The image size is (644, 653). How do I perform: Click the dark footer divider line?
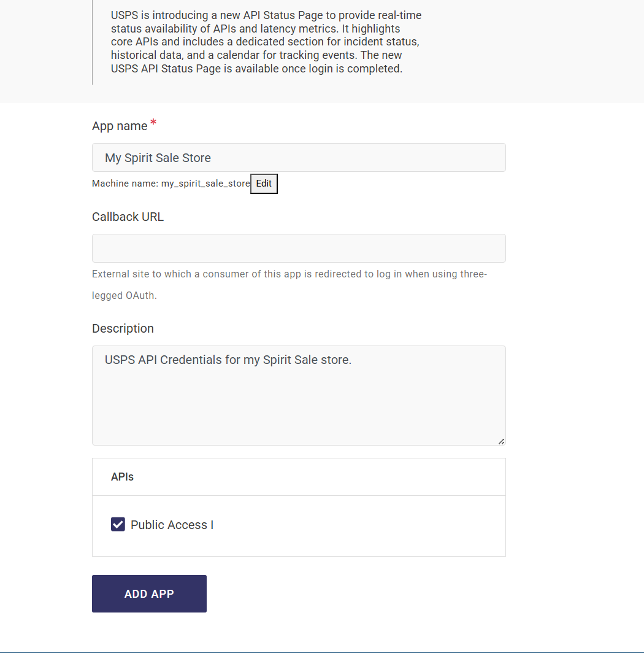[x=322, y=652]
